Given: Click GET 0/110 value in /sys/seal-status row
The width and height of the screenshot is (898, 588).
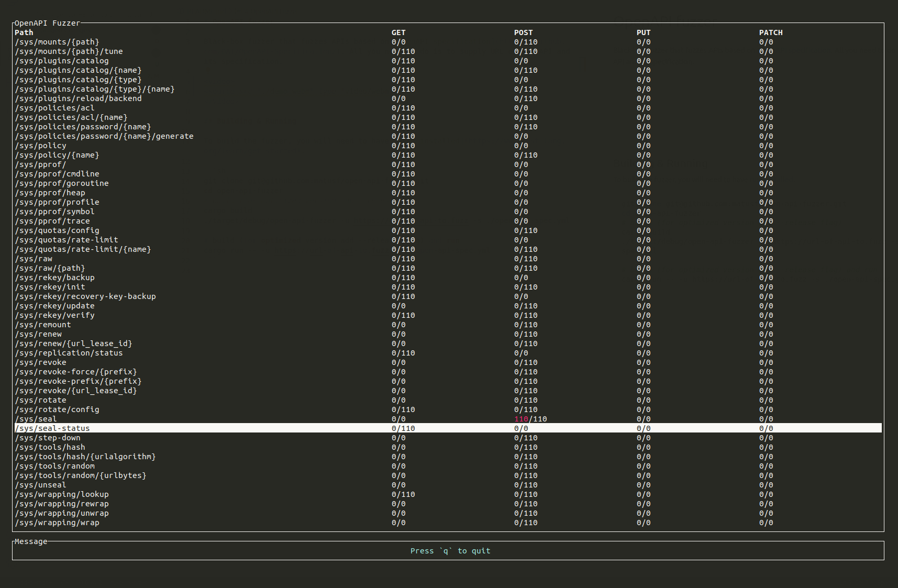Looking at the screenshot, I should 403,428.
